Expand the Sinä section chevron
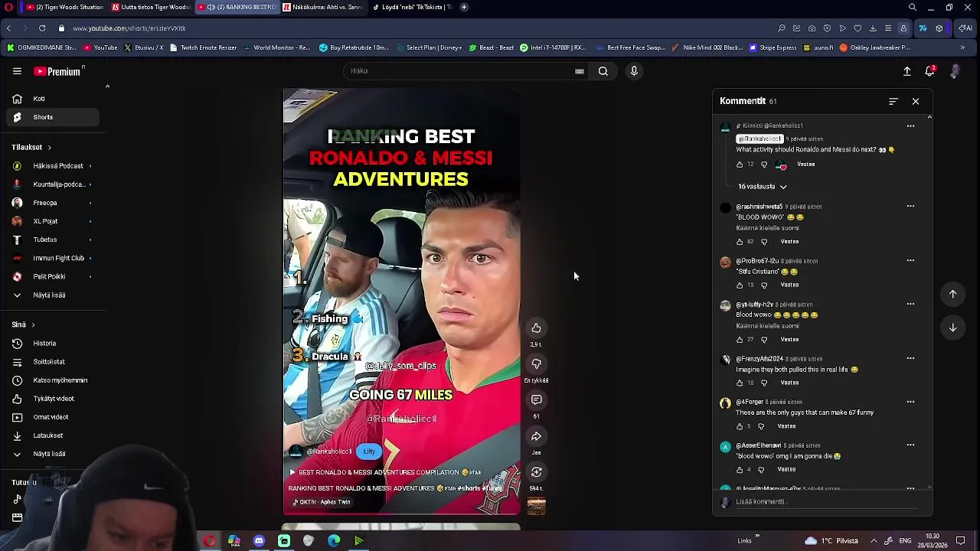Image resolution: width=980 pixels, height=551 pixels. point(33,324)
